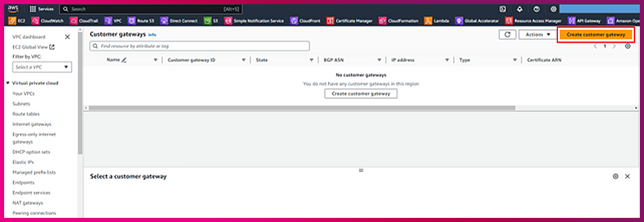The height and width of the screenshot is (222, 644).
Task: Focus the top console Search box
Action: tap(150, 9)
